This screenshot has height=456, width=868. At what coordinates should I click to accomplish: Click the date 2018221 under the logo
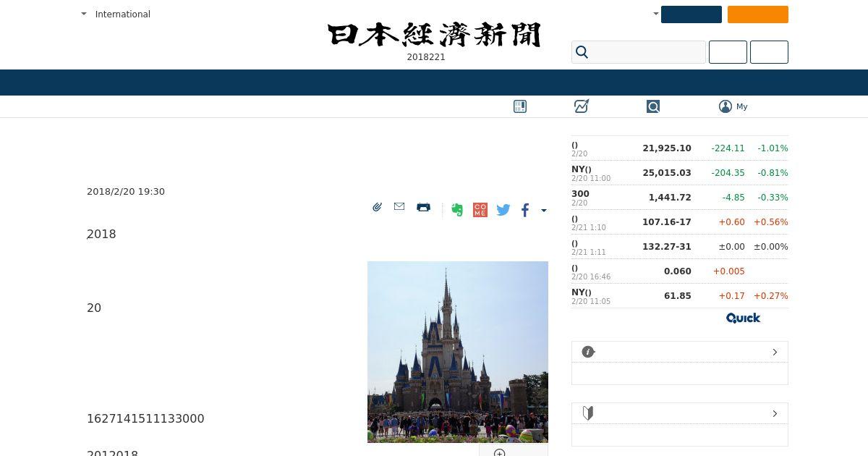(426, 56)
